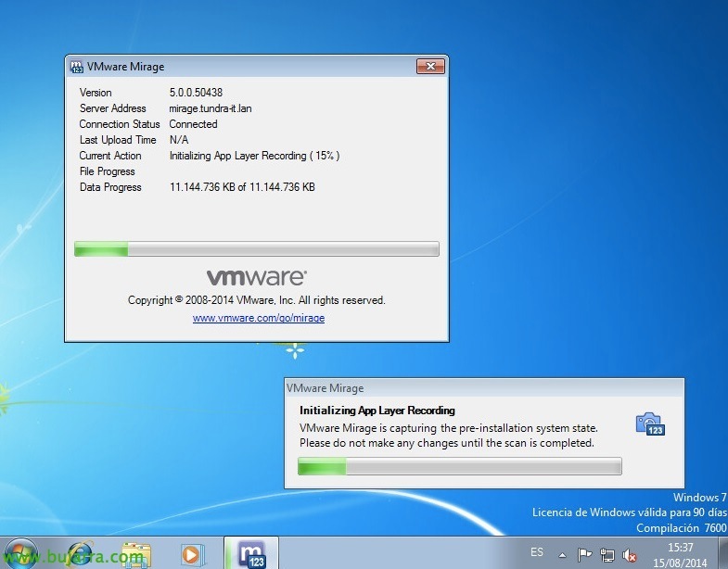Click the 'Connected' status value

point(193,124)
